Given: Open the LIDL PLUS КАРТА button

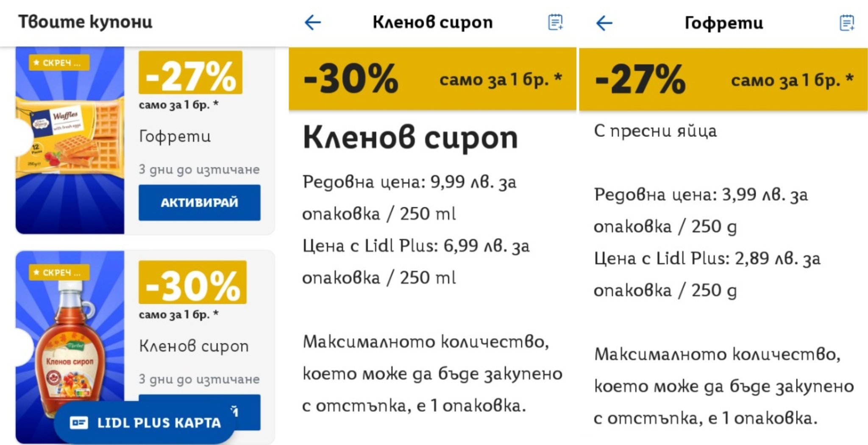Looking at the screenshot, I should click(x=144, y=423).
